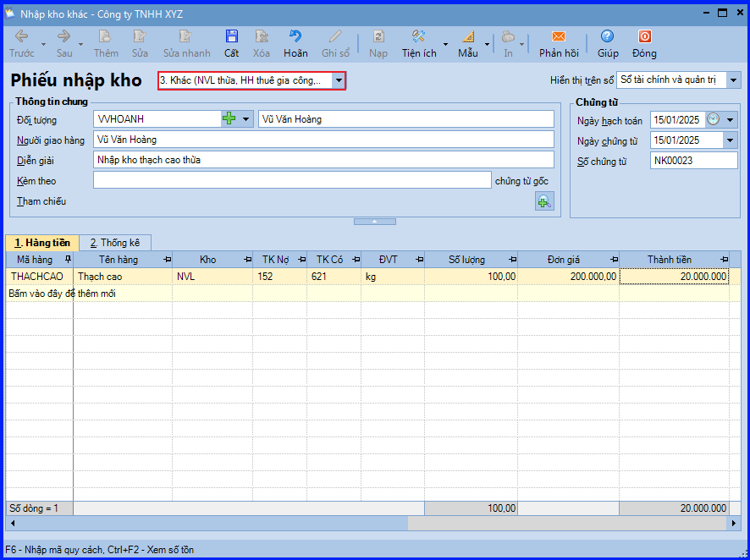Click the Cất save icon
750x560 pixels.
[231, 43]
